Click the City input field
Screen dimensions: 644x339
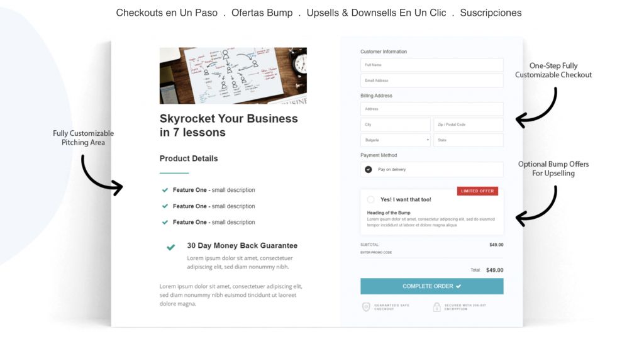(x=395, y=125)
